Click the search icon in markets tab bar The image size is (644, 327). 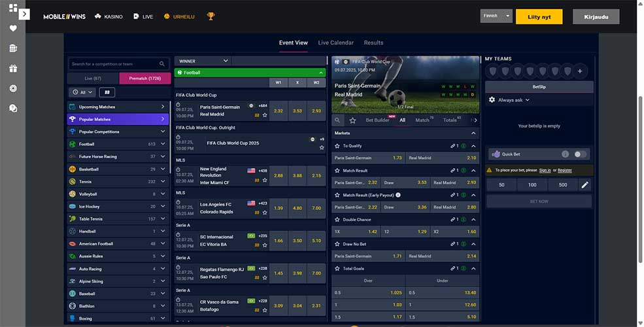(337, 120)
